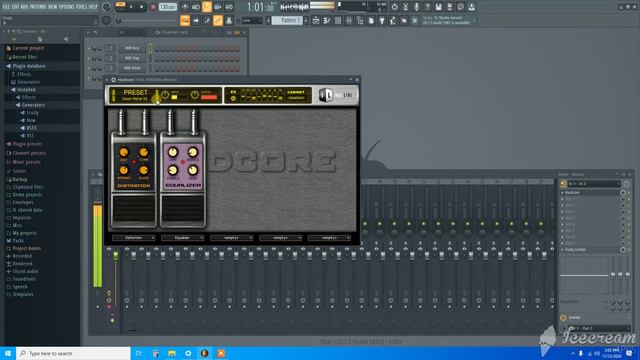Toggle typing keyboard to piano icon
Viewport: 640px width, 360px height.
click(x=185, y=20)
